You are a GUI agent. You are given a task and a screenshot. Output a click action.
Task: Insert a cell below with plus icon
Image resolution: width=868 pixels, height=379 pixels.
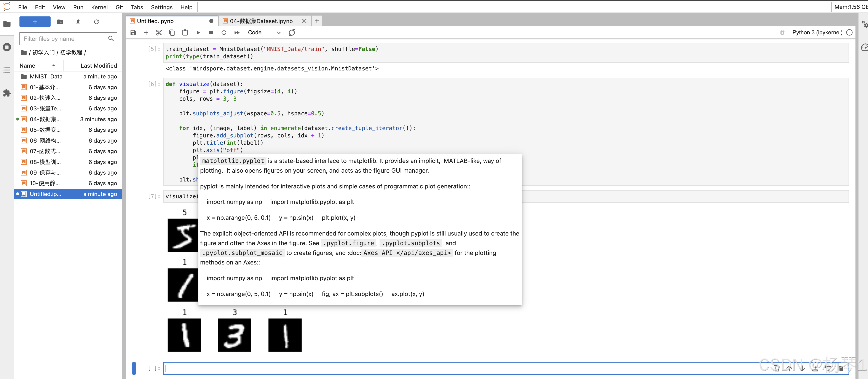146,33
